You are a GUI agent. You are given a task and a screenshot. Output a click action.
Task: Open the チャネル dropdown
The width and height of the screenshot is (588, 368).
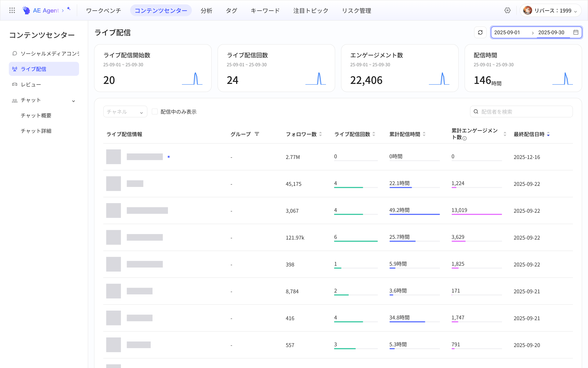point(125,112)
